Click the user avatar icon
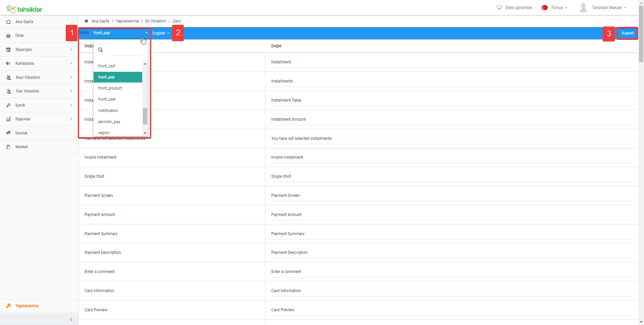The width and height of the screenshot is (644, 325). click(x=584, y=7)
